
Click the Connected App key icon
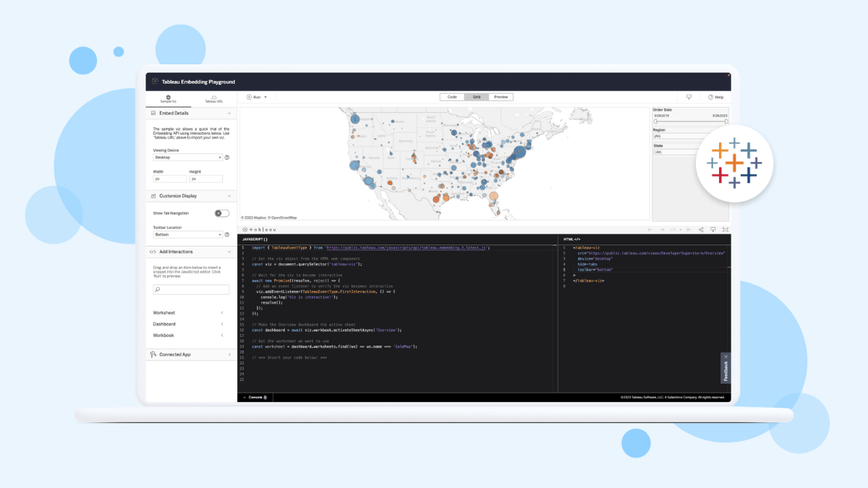[x=153, y=354]
